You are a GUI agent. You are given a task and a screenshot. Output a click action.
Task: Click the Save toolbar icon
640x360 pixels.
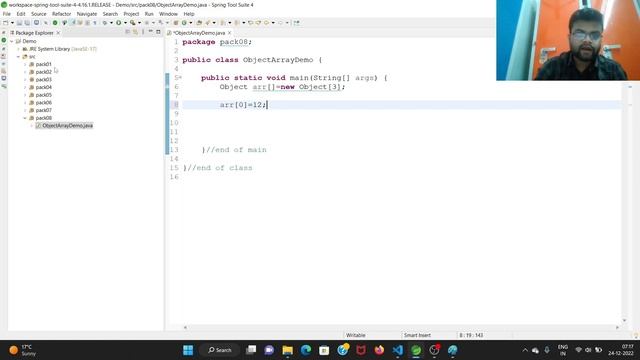pos(19,23)
